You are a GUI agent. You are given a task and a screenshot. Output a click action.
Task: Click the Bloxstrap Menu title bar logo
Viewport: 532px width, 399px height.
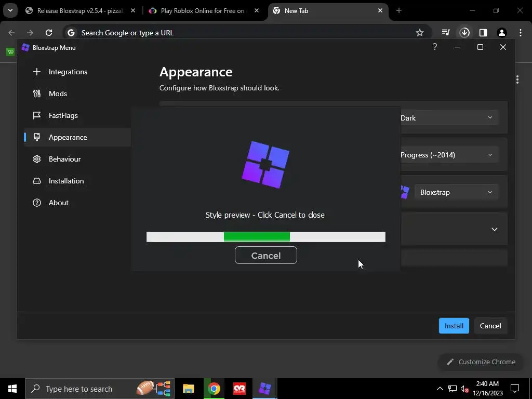(25, 47)
